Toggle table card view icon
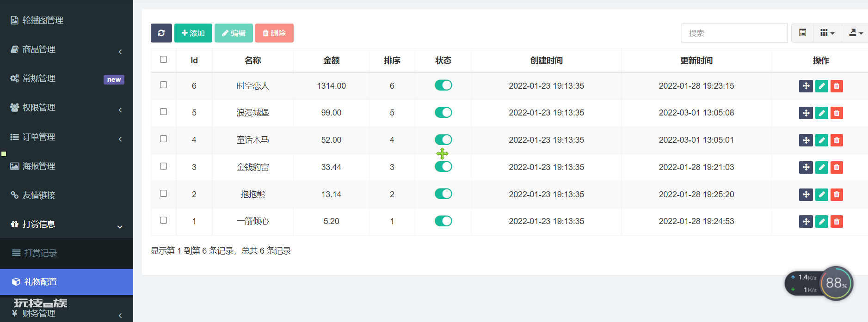 pos(802,33)
